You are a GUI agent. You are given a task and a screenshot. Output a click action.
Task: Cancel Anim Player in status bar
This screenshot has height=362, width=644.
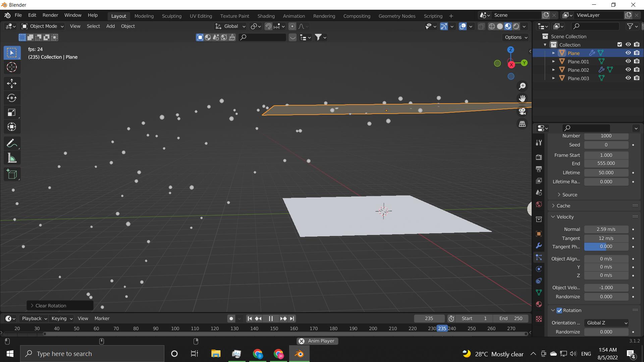pyautogui.click(x=302, y=341)
